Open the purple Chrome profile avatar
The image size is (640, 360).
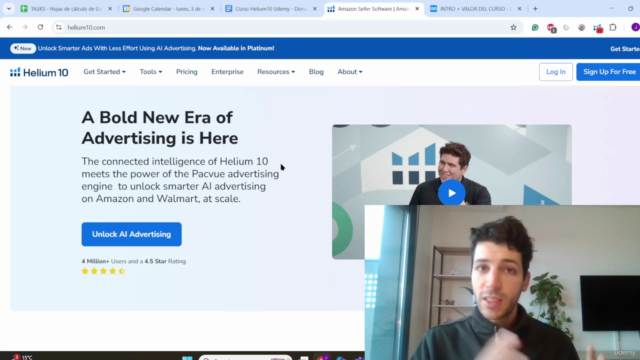(x=635, y=27)
